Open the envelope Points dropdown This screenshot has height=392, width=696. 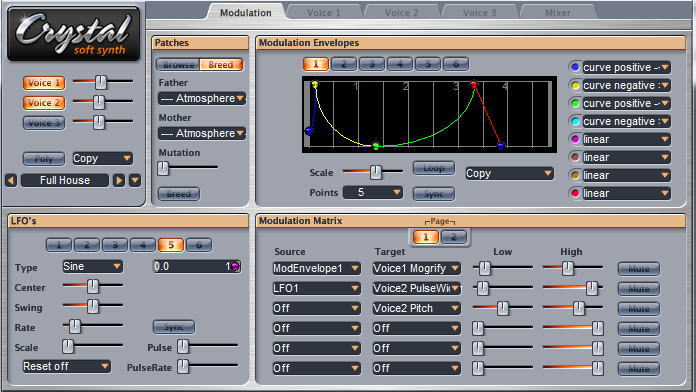373,193
